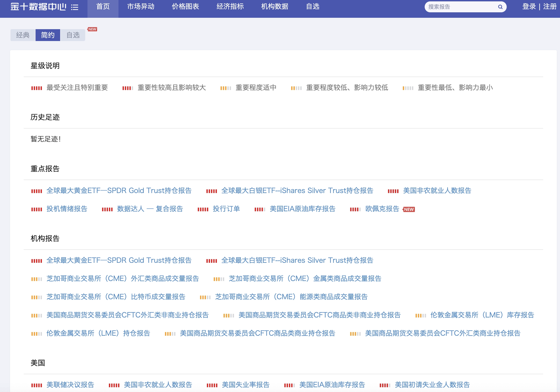Open the 投行订单 report

226,209
